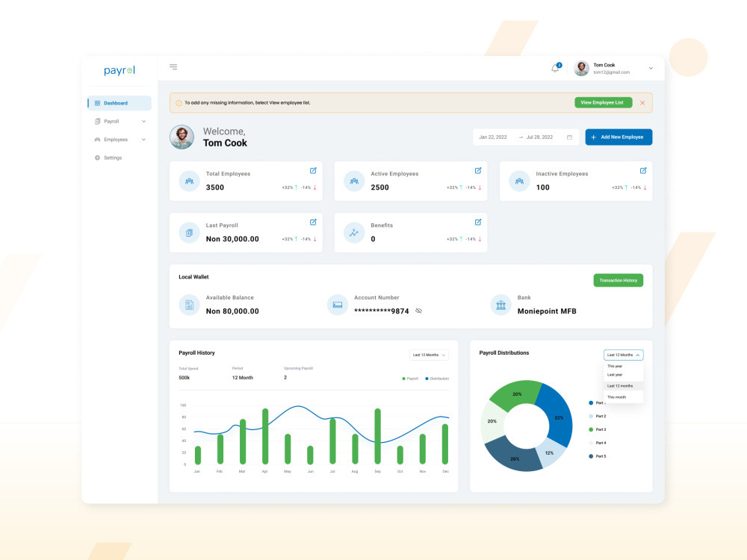This screenshot has width=747, height=560.
Task: Click the tom12@gmail.com email text
Action: coord(612,72)
